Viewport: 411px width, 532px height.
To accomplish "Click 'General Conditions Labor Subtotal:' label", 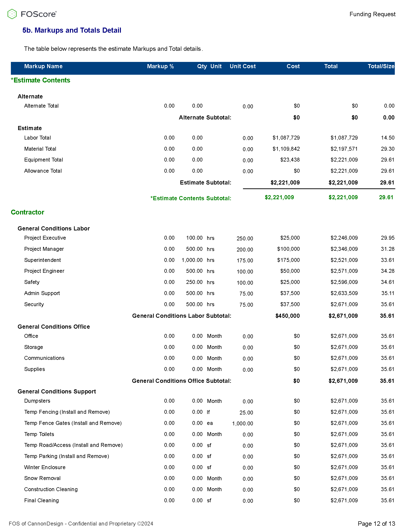I will tap(182, 316).
